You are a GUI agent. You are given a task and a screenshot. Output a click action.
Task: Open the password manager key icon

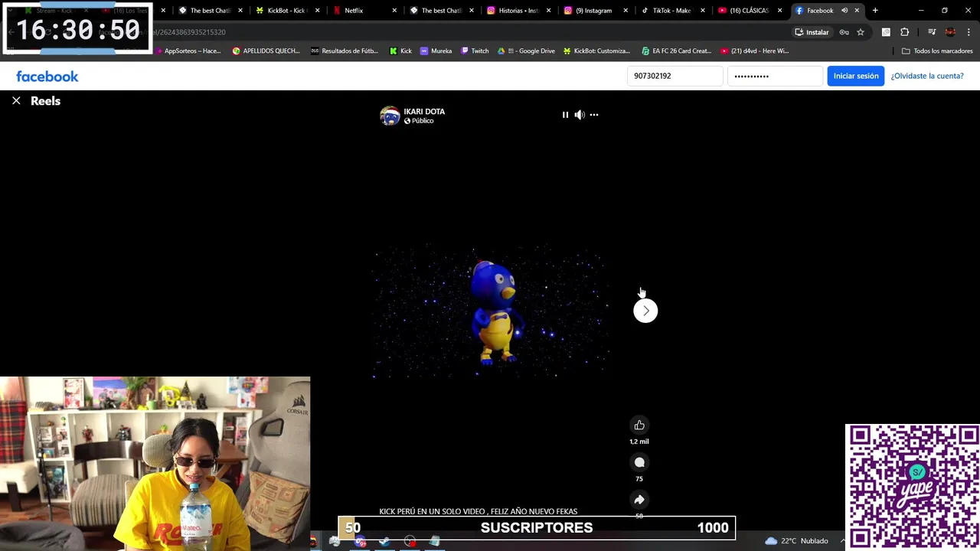pos(844,32)
